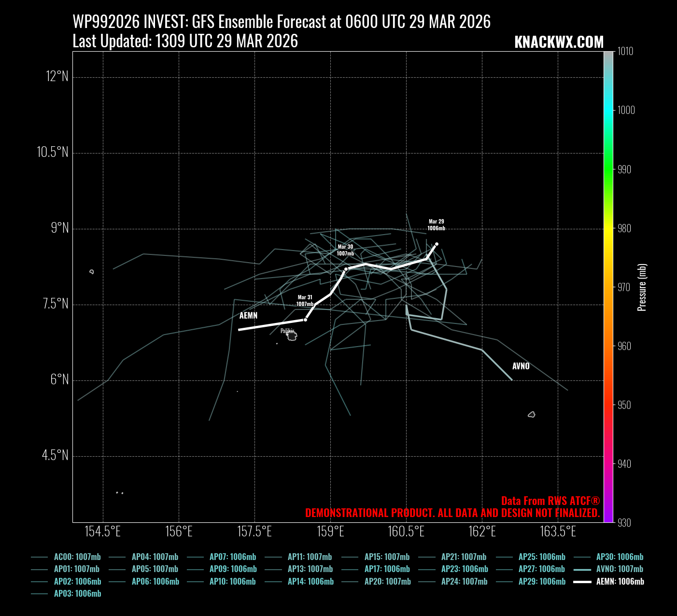Click the 159°E longitude axis label
Screen dimensions: 677x616
330,532
